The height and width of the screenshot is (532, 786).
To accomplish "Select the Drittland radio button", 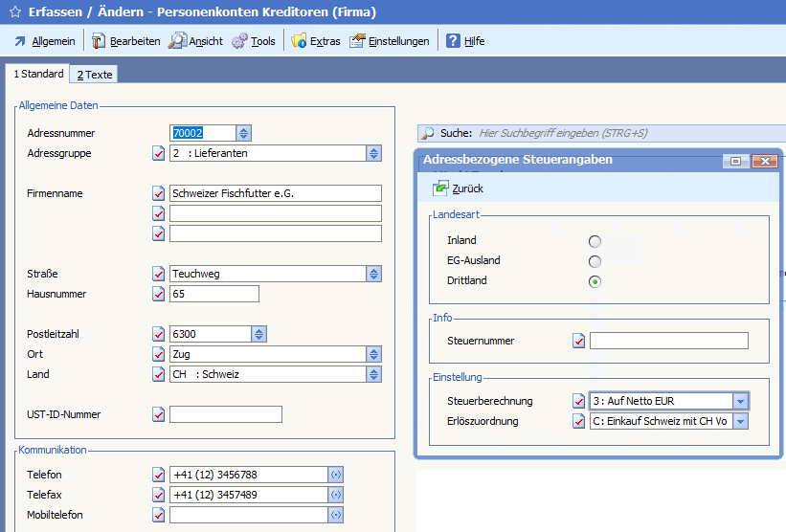I will (x=595, y=281).
